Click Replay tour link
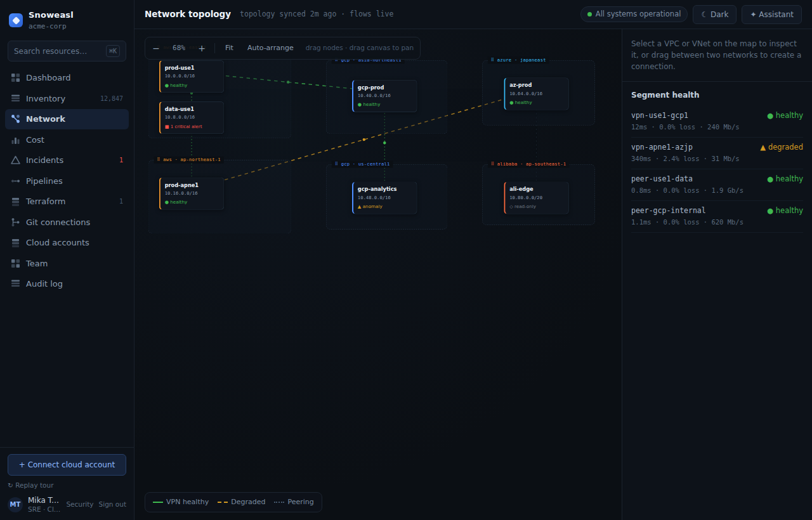812x520 pixels. (30, 485)
